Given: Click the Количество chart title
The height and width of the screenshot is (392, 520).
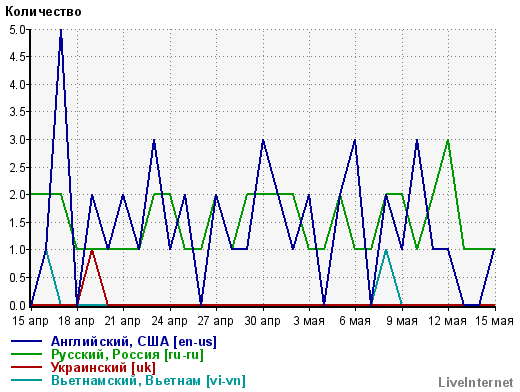Looking at the screenshot, I should point(43,12).
